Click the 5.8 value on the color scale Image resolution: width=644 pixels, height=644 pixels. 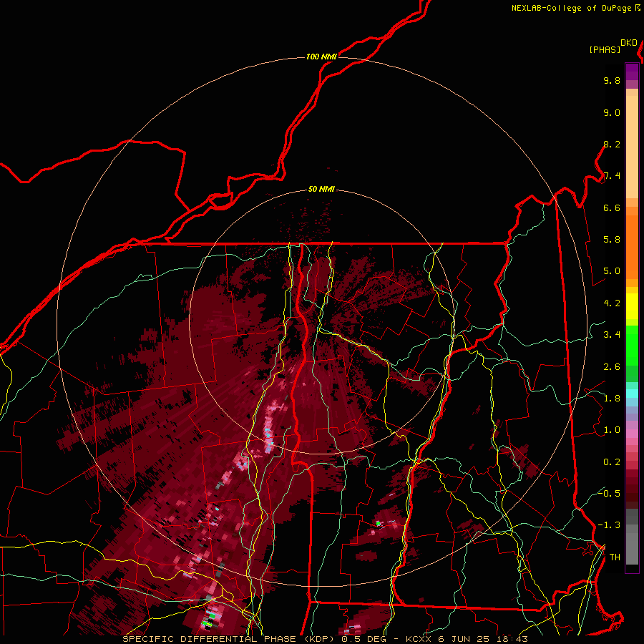click(x=612, y=240)
